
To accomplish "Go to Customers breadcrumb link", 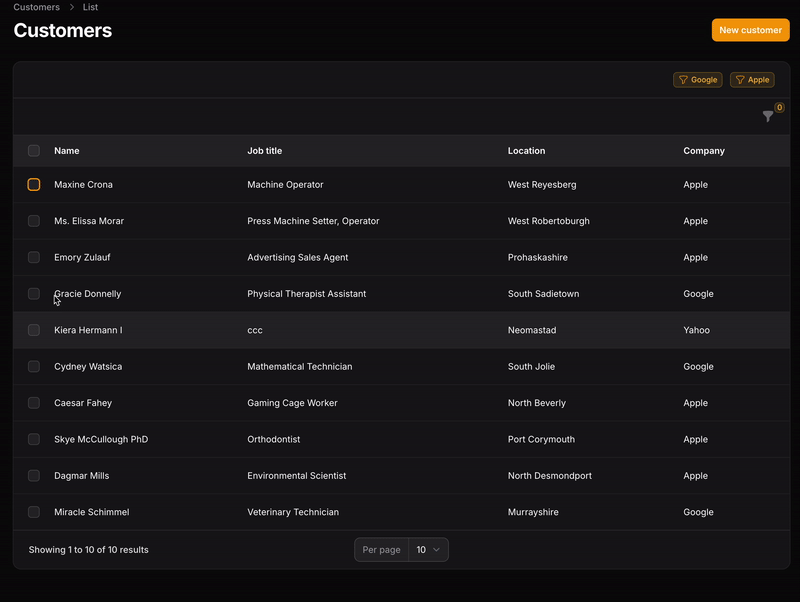I will coord(36,7).
